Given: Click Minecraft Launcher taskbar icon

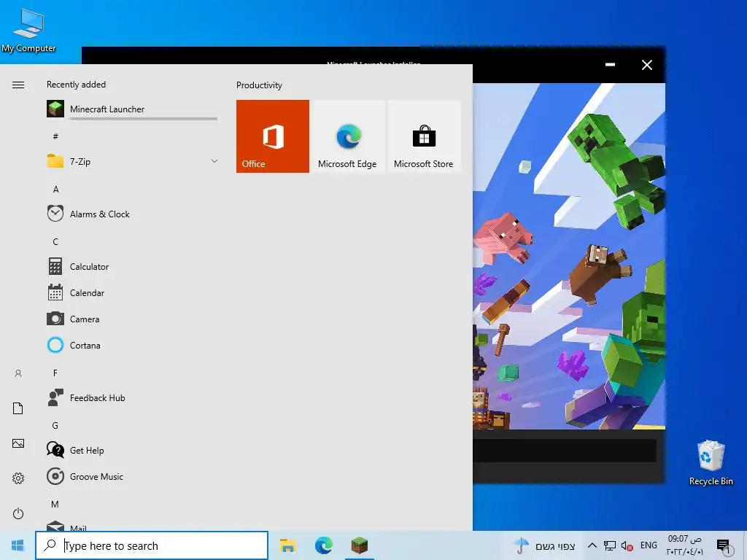Looking at the screenshot, I should click(x=360, y=545).
